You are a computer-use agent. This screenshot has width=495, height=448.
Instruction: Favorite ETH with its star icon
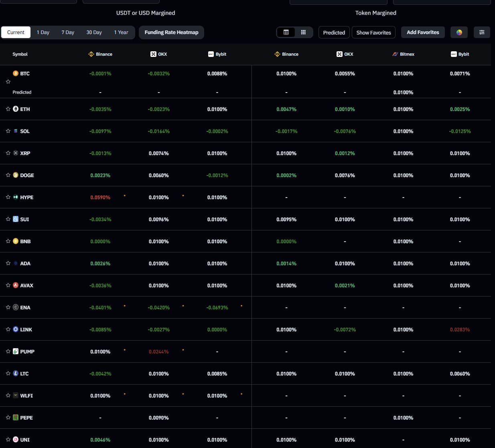[8, 109]
